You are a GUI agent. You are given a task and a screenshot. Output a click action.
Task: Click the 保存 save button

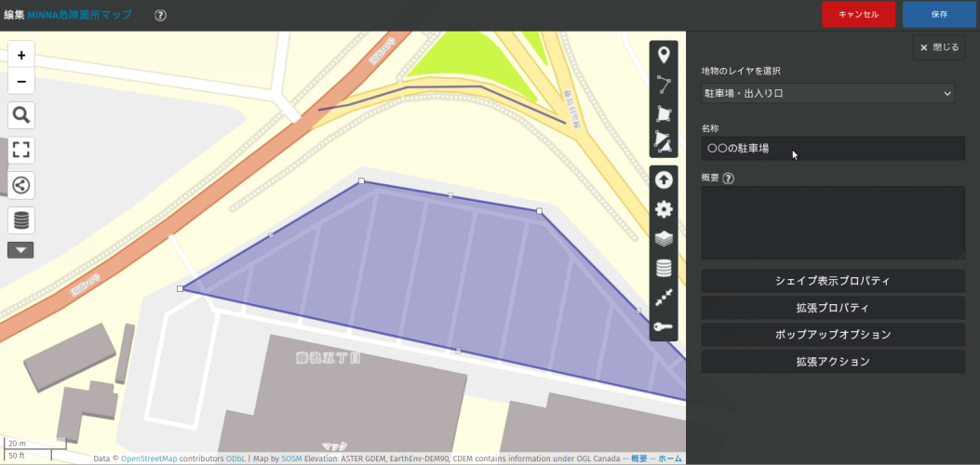click(x=939, y=15)
